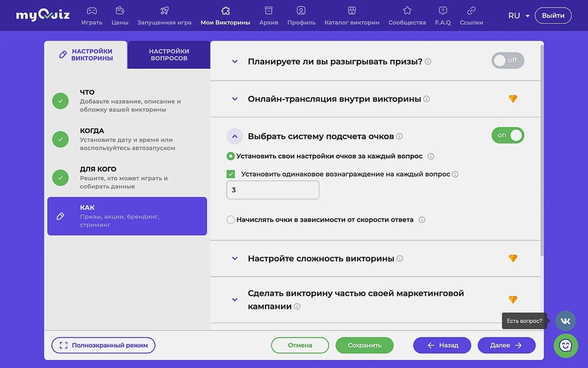The image size is (588, 368).
Task: Open the RU language dropdown
Action: (x=519, y=16)
